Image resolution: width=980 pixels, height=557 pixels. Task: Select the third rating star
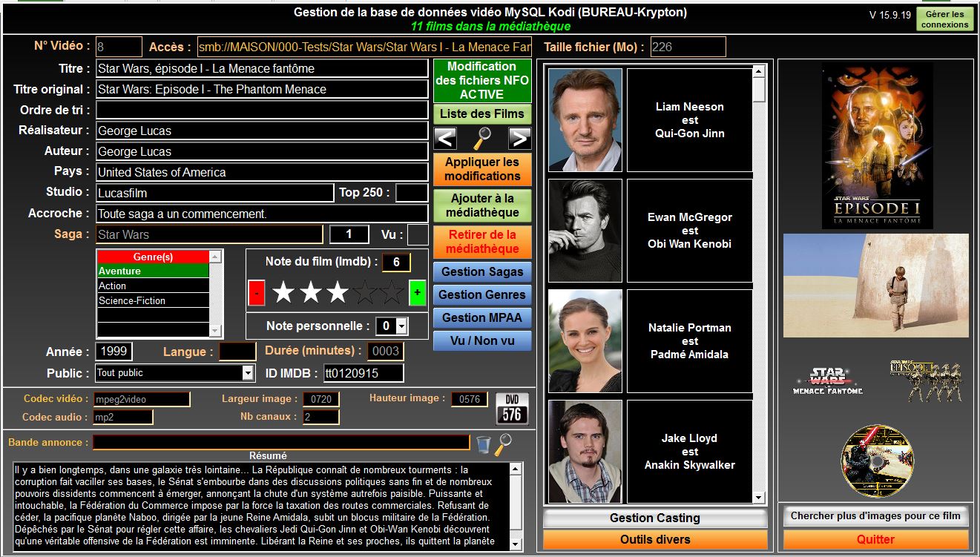click(338, 292)
